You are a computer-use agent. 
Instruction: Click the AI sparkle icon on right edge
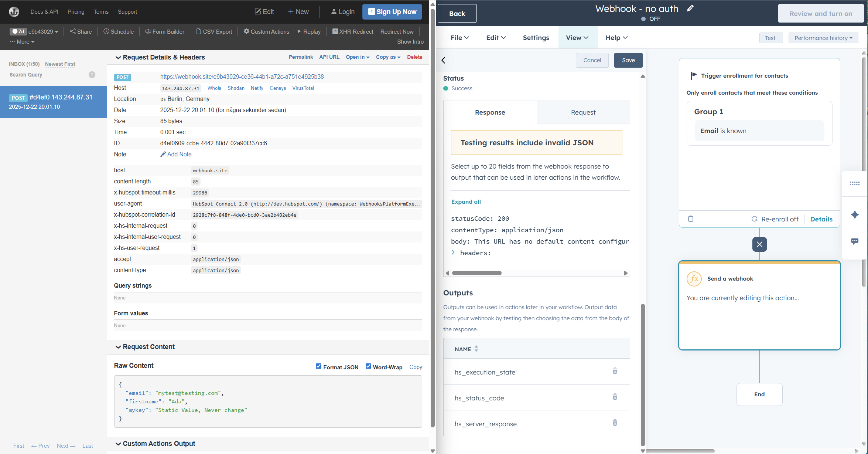(x=855, y=214)
